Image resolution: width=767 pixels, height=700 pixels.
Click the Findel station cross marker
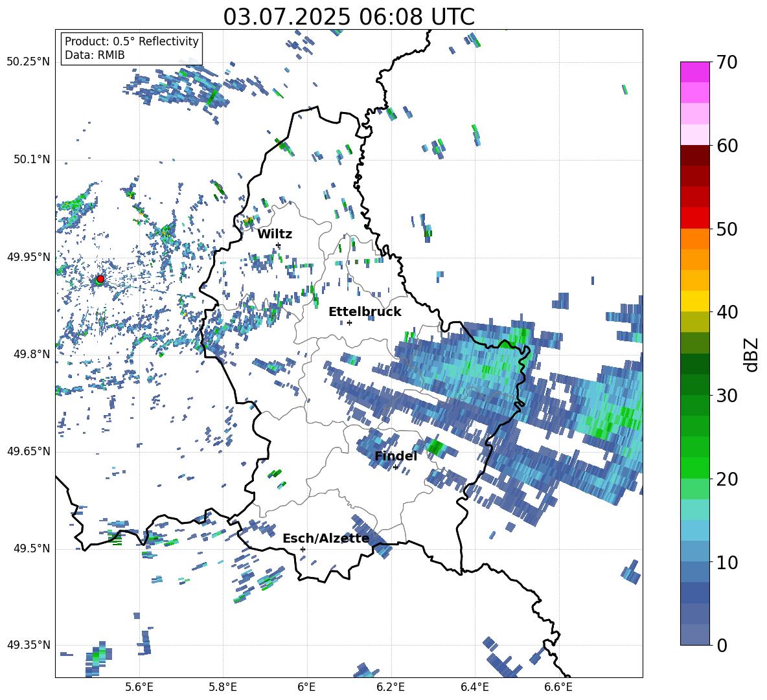tap(395, 468)
